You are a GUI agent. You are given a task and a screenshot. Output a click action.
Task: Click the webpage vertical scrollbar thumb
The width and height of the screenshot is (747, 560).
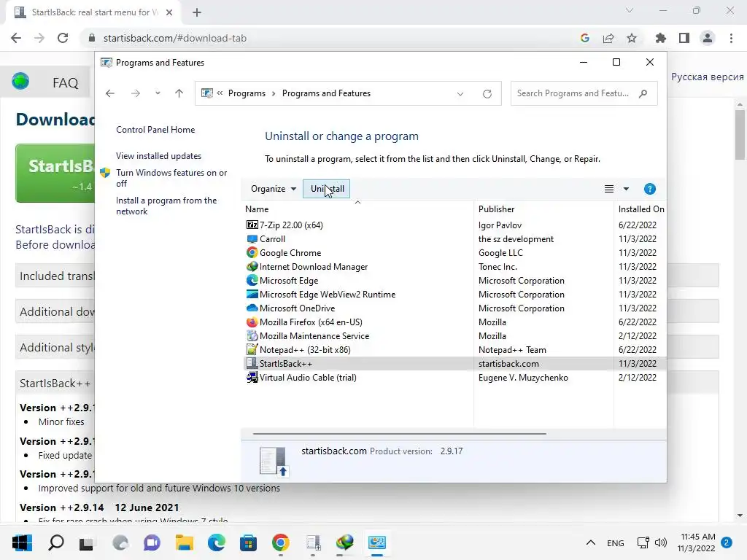coord(740,135)
